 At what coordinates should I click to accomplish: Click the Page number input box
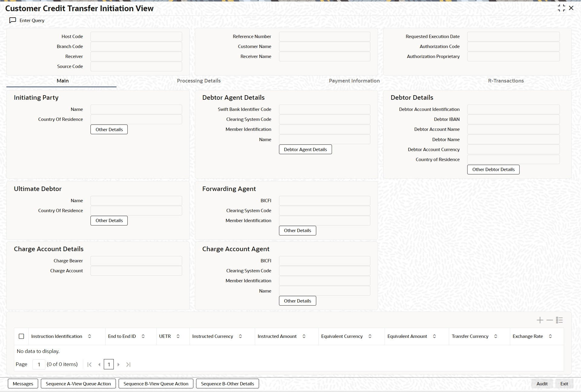pyautogui.click(x=39, y=364)
